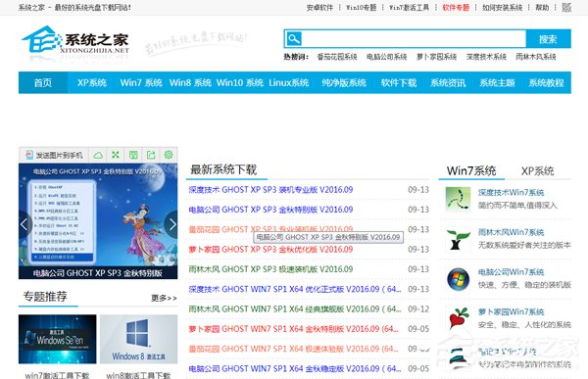Switch to the Win7系统 tab
Image resolution: width=588 pixels, height=379 pixels.
click(471, 171)
